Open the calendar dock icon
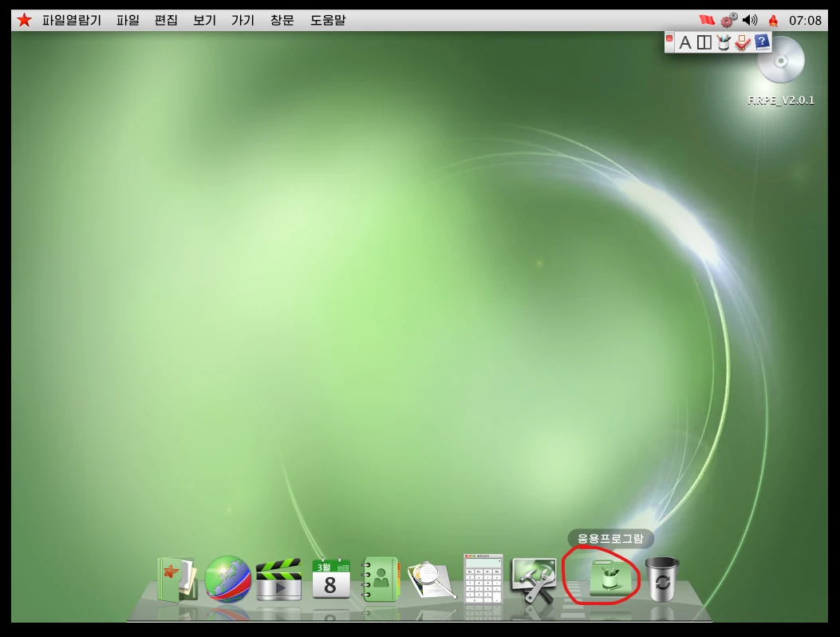Screen dimensions: 840x637 (x=330, y=579)
